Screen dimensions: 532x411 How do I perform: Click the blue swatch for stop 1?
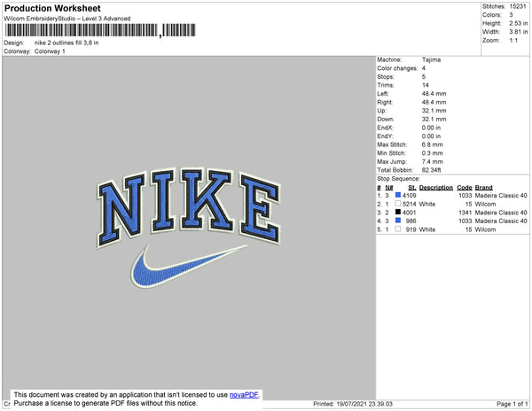pyautogui.click(x=398, y=195)
